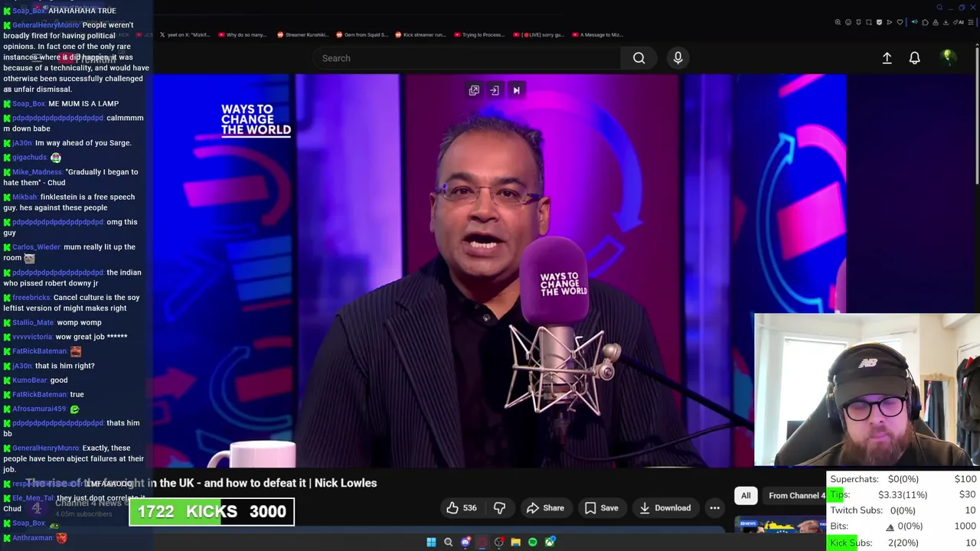Click chat username 'Mikbah'

[24, 197]
